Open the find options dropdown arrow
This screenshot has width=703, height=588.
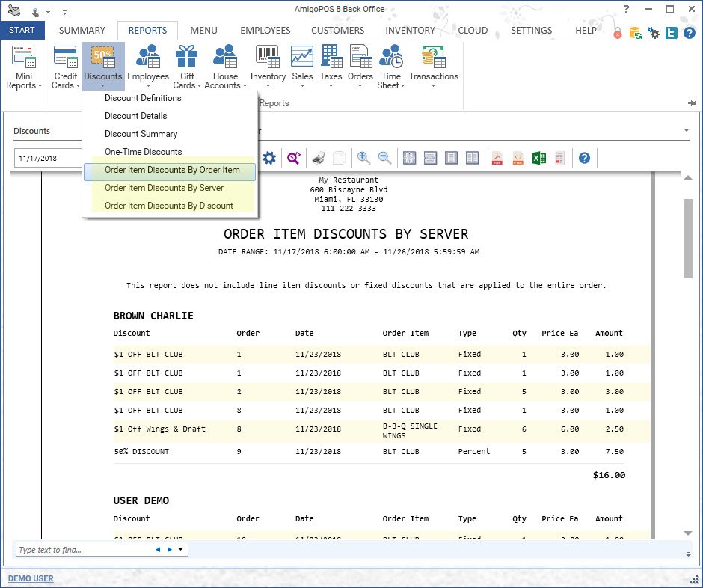click(x=180, y=550)
